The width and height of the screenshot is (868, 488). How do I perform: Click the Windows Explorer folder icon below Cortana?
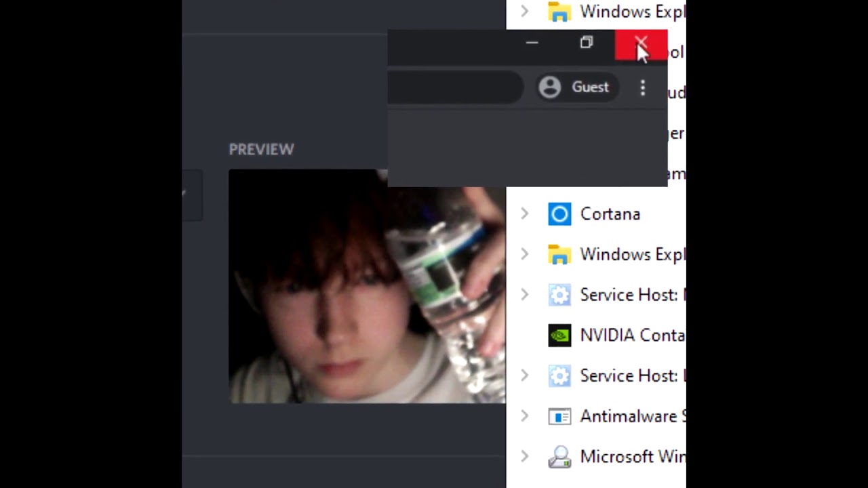[x=559, y=255]
